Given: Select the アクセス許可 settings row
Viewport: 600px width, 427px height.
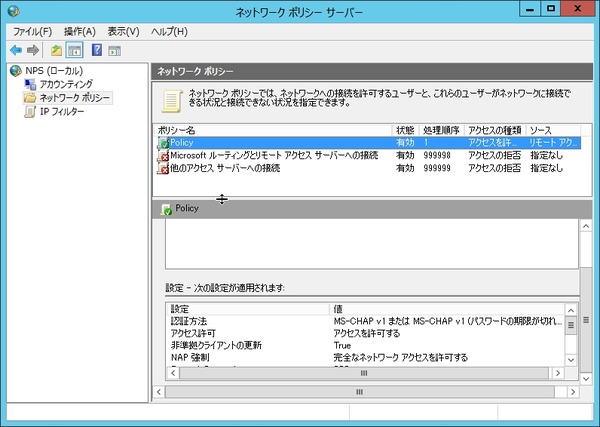Looking at the screenshot, I should pos(366,334).
